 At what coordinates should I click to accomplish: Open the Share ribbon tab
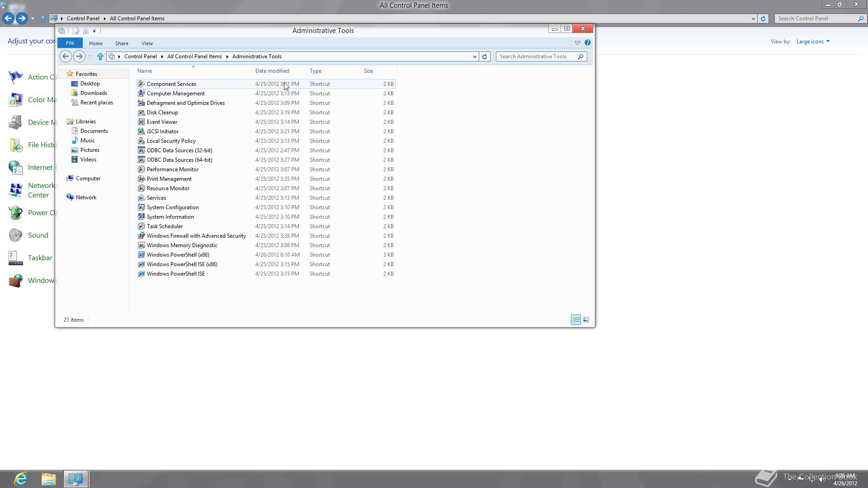click(122, 43)
